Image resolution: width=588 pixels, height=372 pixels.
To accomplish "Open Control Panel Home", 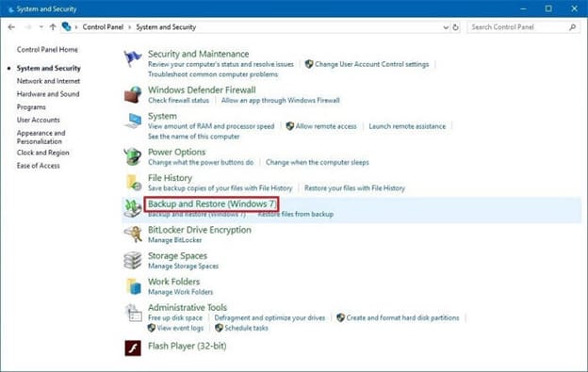I will click(47, 50).
